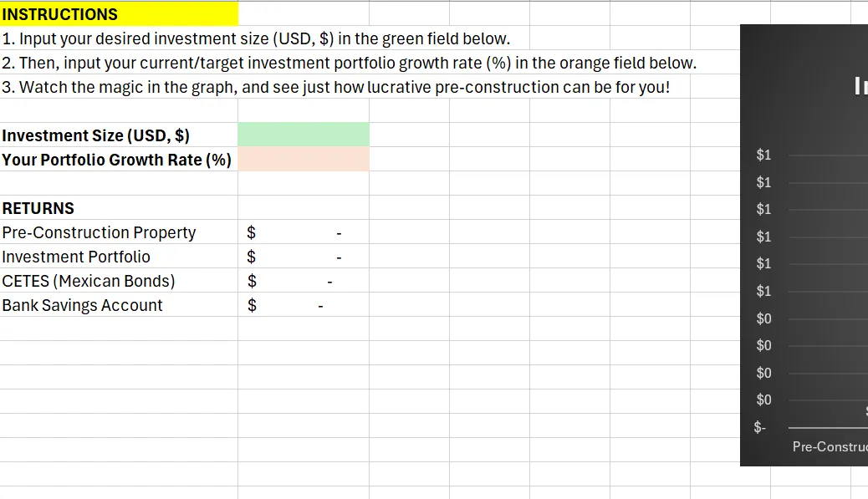The image size is (868, 499).
Task: Click the Investment Portfolio label cell
Action: [119, 256]
